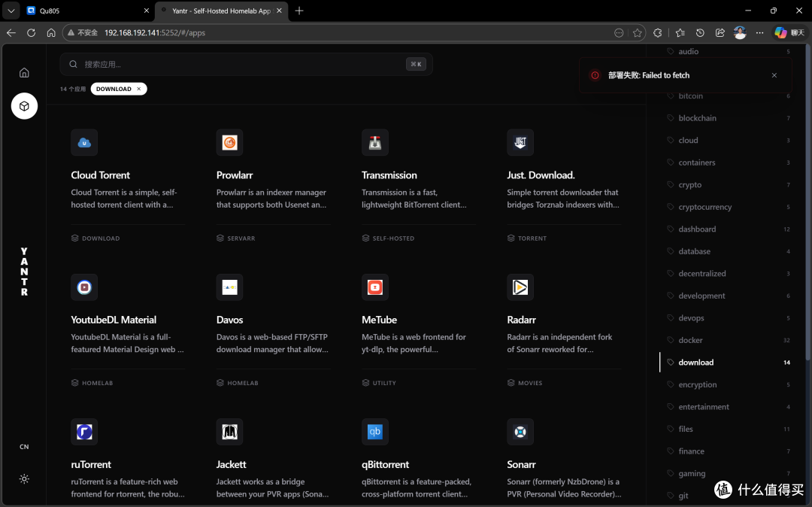Select the cloud tag filter

click(729, 141)
